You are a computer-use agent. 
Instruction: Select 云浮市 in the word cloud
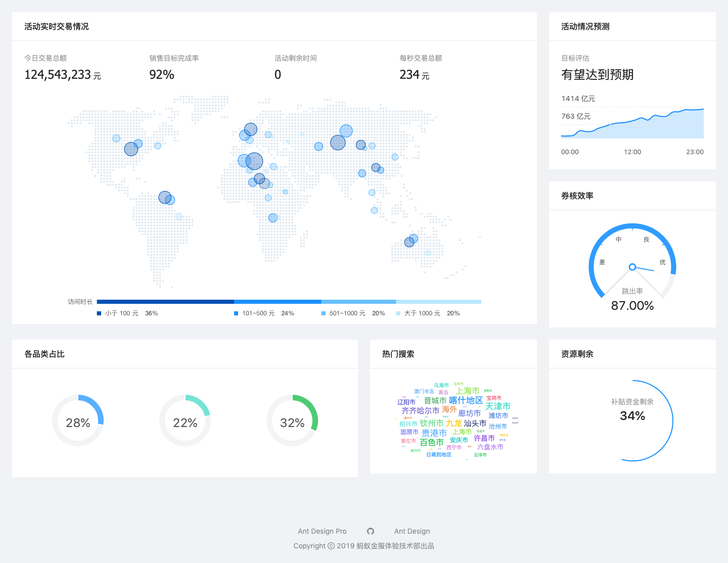pyautogui.click(x=480, y=455)
